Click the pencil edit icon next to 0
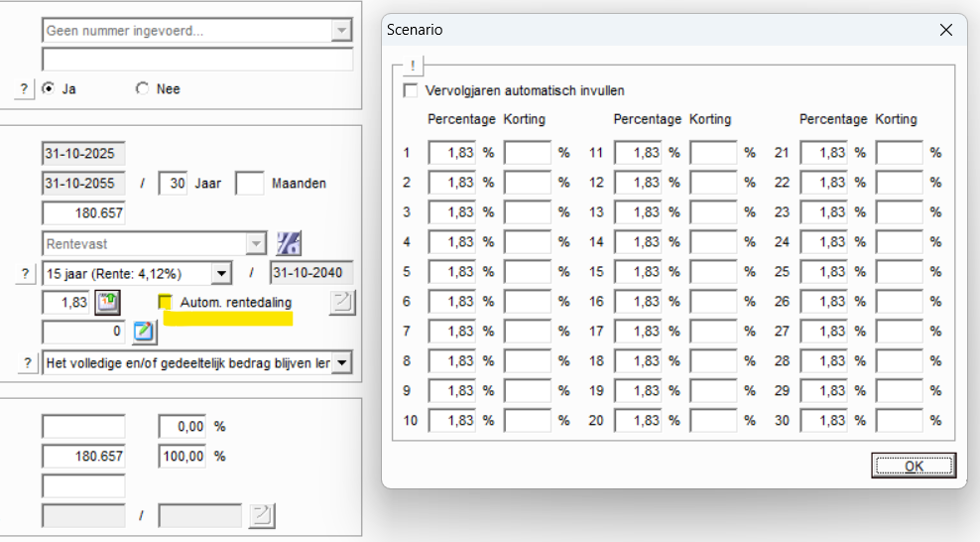980x542 pixels. tap(144, 333)
